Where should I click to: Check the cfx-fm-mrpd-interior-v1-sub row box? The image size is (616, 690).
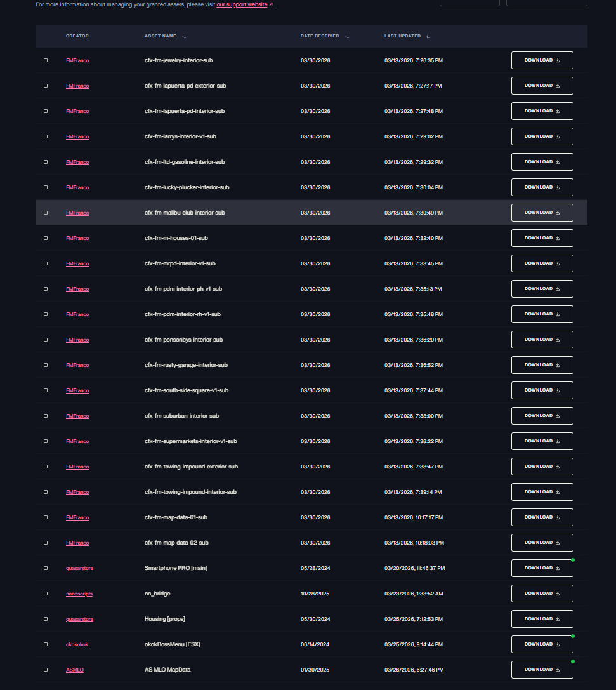pyautogui.click(x=46, y=263)
